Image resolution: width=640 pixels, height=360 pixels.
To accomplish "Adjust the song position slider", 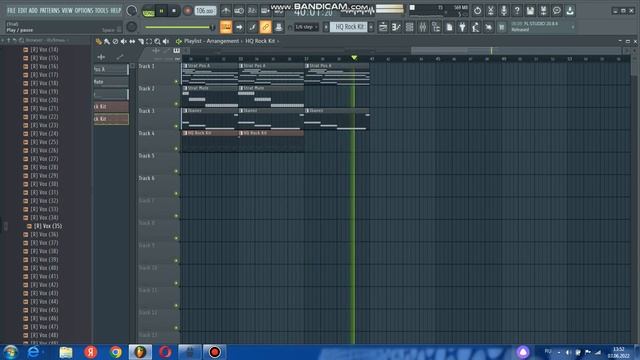I will 180,27.
